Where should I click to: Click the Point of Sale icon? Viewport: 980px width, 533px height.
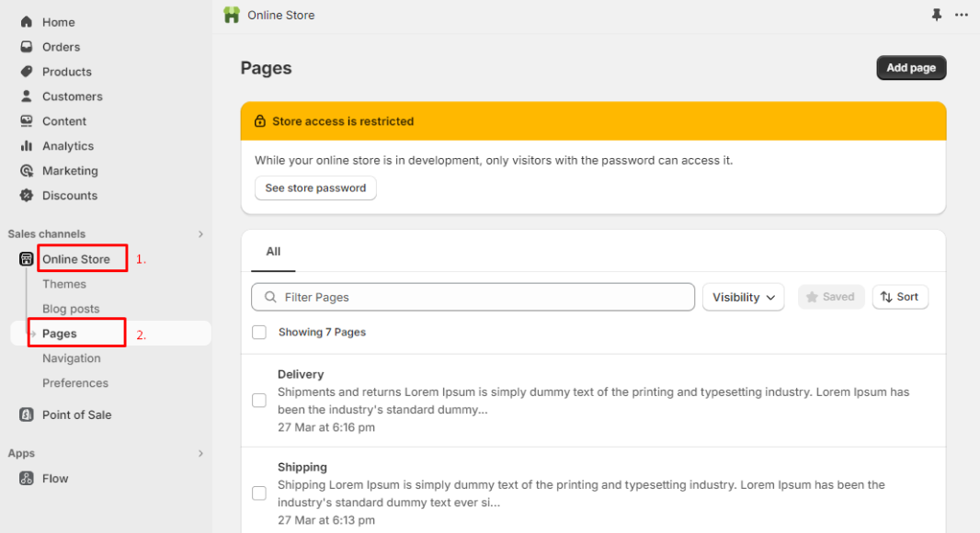pyautogui.click(x=27, y=414)
